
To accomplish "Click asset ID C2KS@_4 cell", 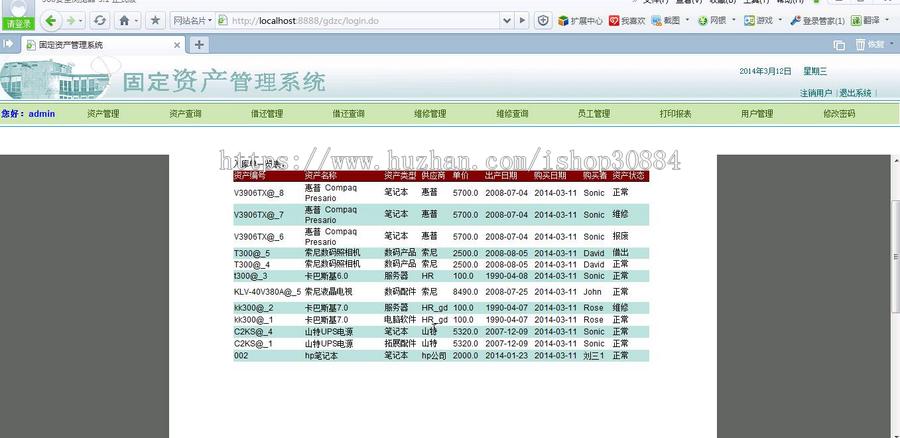I will click(x=253, y=332).
